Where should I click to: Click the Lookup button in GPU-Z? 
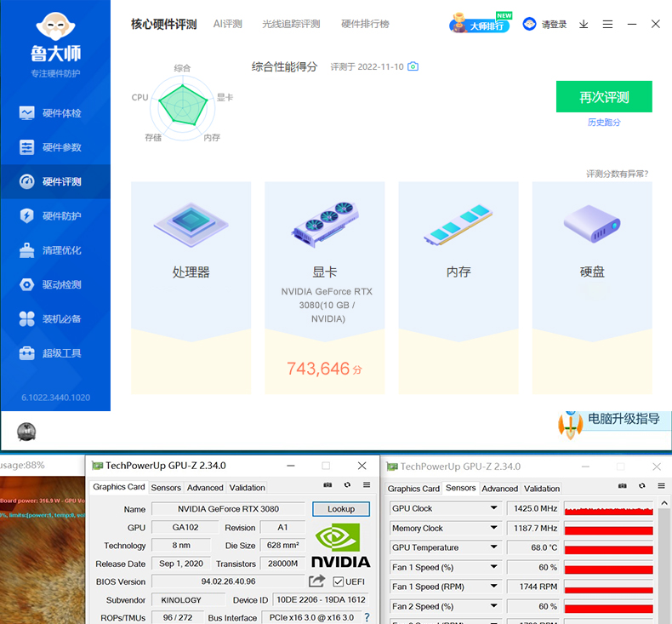(x=341, y=508)
